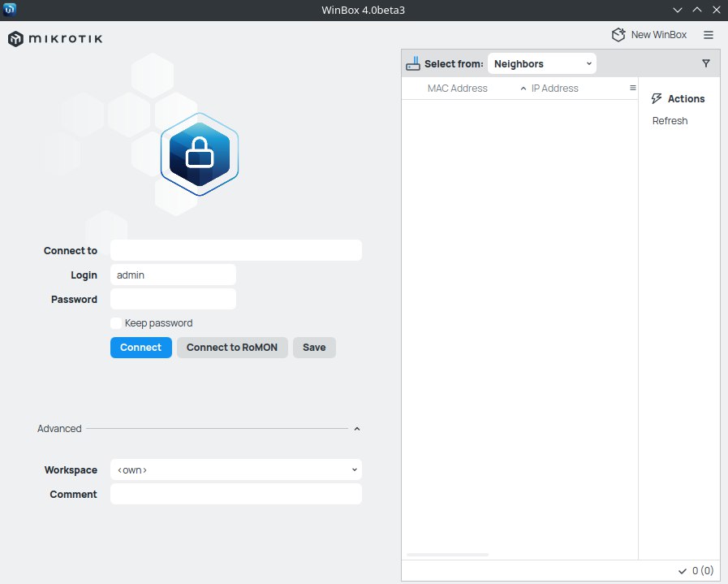Minimize the WinBox window
The width and height of the screenshot is (728, 584).
[678, 10]
